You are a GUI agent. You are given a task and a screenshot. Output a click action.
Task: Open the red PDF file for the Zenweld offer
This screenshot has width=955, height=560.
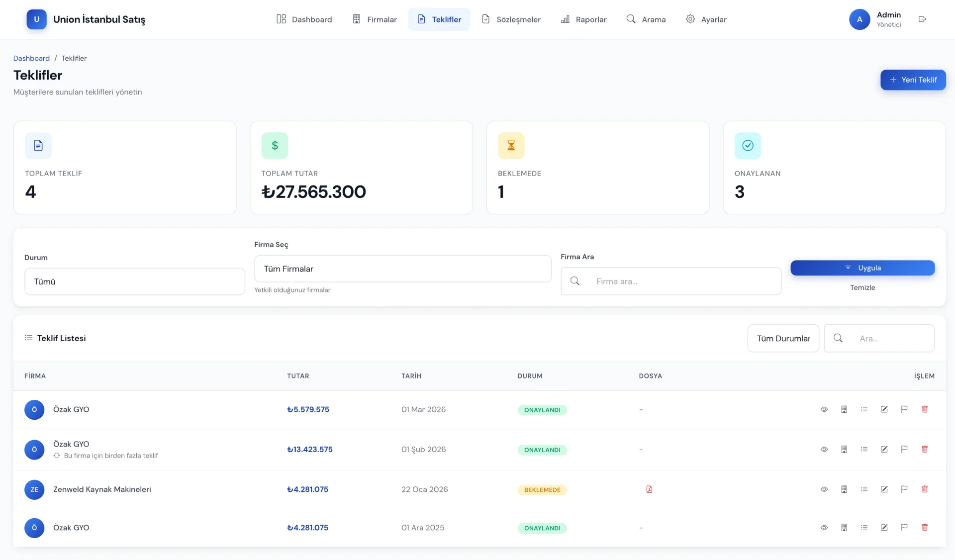649,489
